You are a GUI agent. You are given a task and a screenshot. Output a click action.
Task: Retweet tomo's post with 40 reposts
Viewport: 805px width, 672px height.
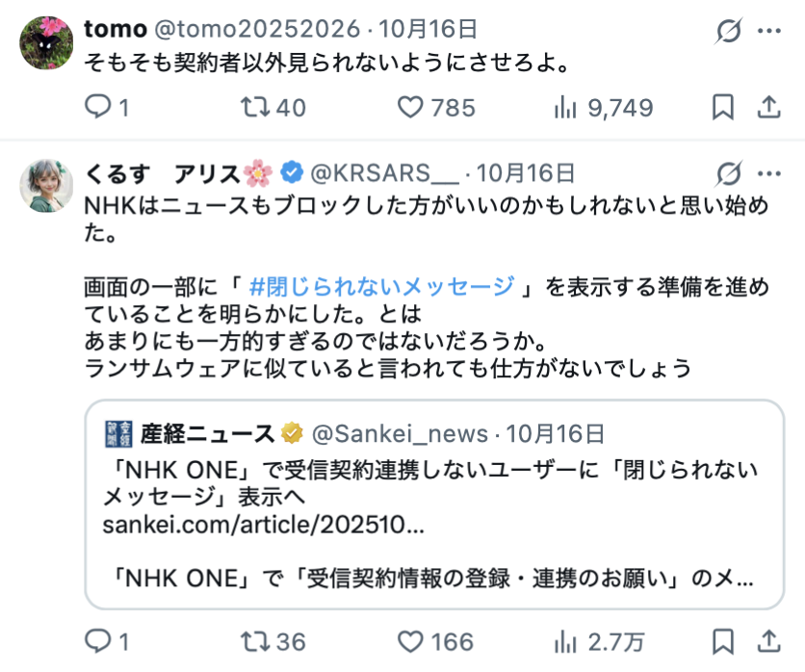tap(255, 108)
